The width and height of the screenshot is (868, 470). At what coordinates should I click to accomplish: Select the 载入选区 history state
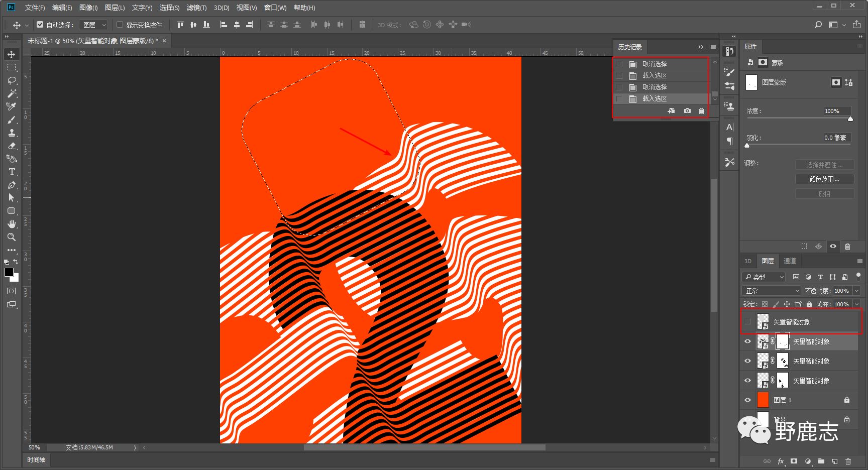[655, 99]
